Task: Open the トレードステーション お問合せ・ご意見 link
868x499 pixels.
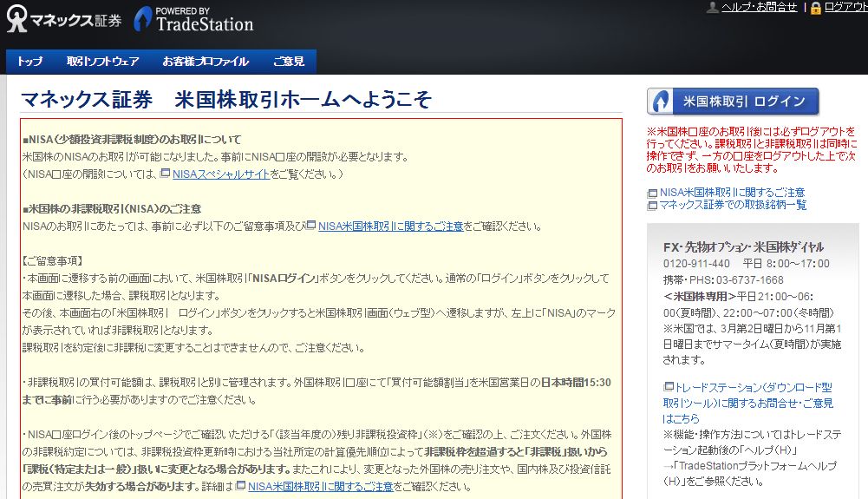Action: pyautogui.click(x=747, y=403)
